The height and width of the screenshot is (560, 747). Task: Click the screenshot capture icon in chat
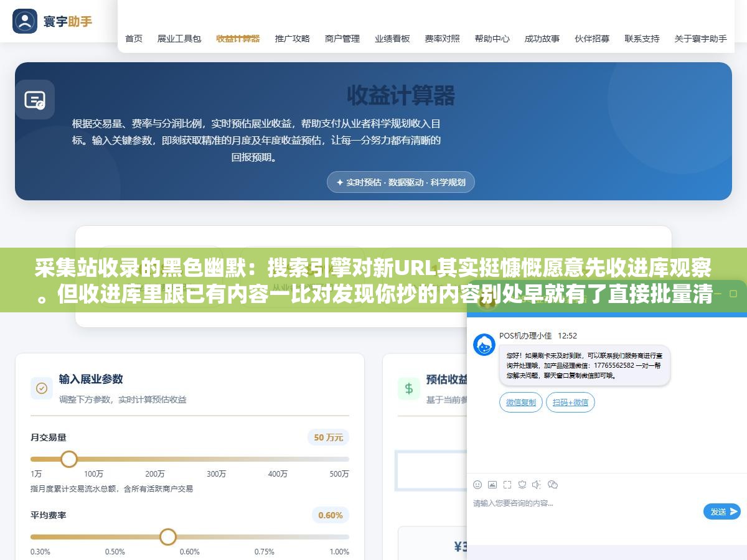[x=507, y=485]
